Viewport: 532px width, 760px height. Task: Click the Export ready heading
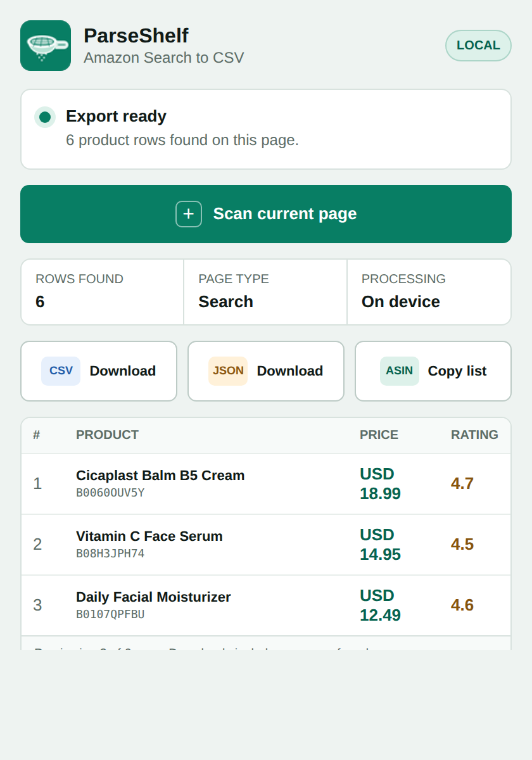116,117
